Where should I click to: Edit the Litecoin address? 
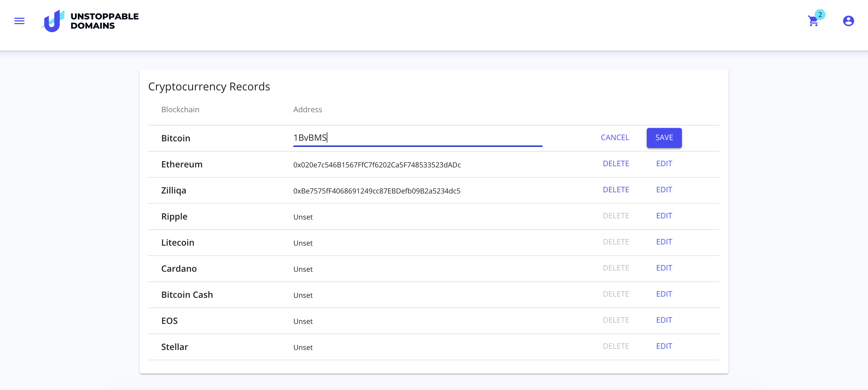664,242
